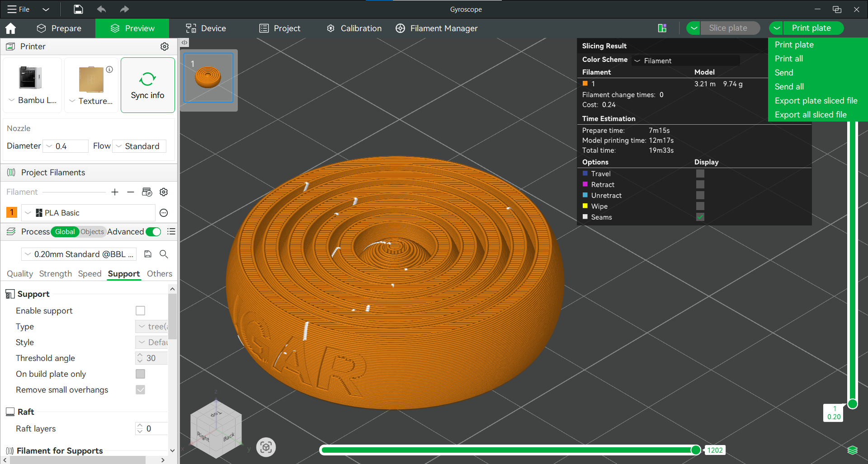Show plate type info icon

pyautogui.click(x=109, y=70)
